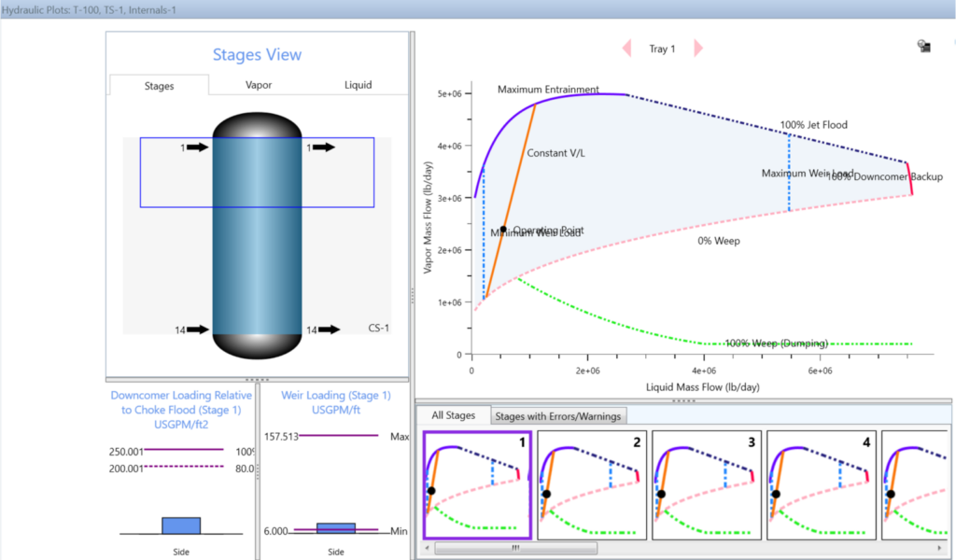Click the Side bar in Weir Loading chart

(336, 527)
